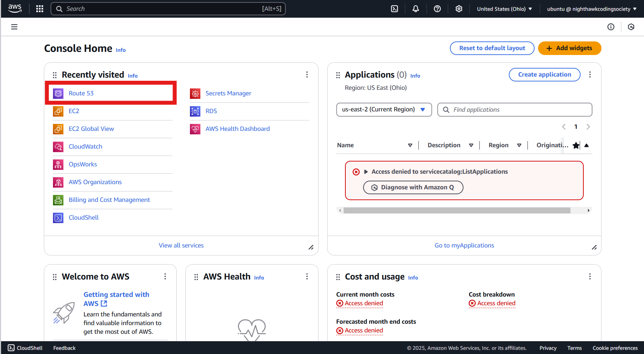Click the Billing and Cost Management icon
This screenshot has width=644, height=354.
[58, 200]
